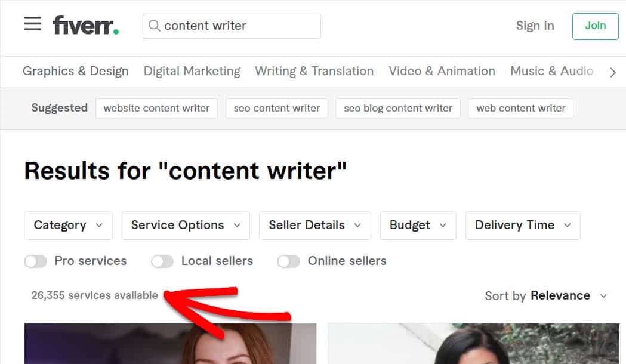Click the 26,355 services available text
The image size is (626, 364).
95,295
